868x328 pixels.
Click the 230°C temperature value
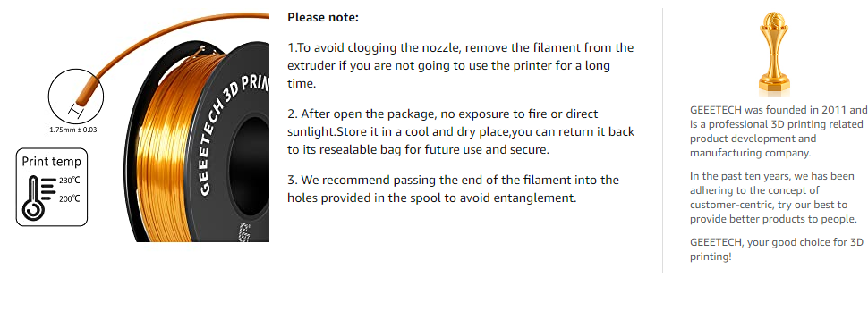(x=69, y=181)
